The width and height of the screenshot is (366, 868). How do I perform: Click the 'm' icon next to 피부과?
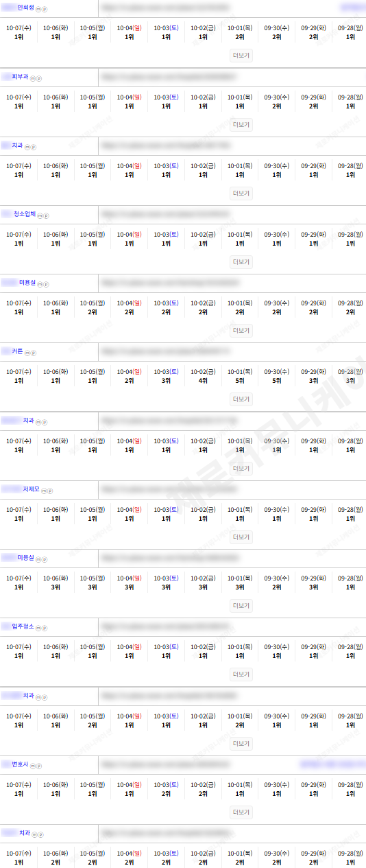pyautogui.click(x=33, y=78)
